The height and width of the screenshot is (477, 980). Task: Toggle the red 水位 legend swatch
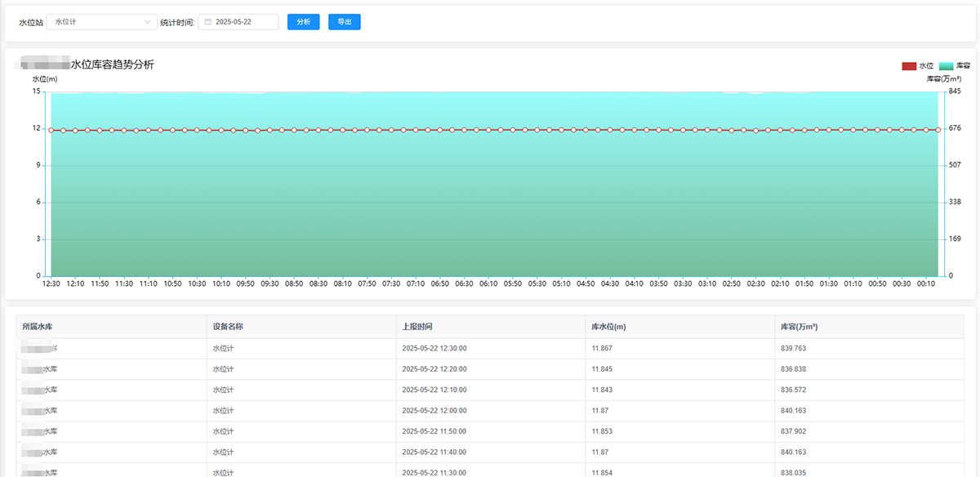click(x=909, y=65)
